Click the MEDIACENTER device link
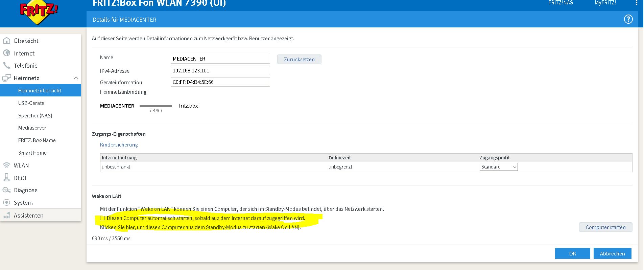Screen dimensions: 644x270 117,106
